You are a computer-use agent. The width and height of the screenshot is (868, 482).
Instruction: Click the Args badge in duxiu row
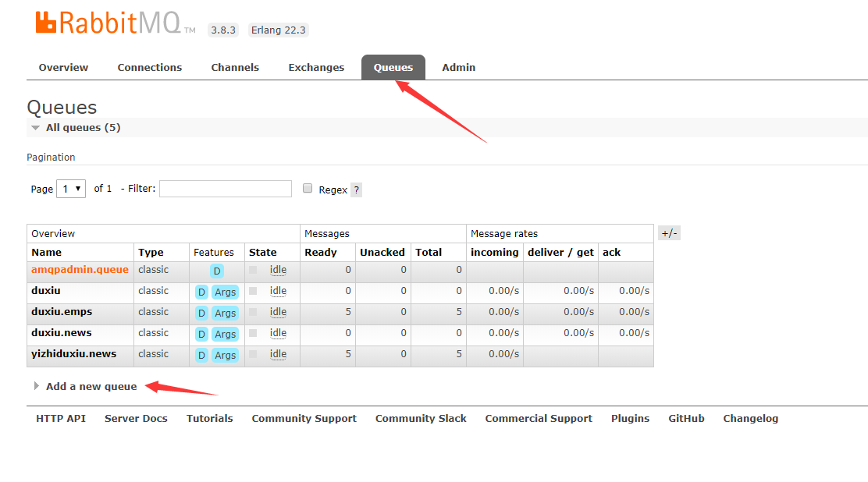pos(225,292)
